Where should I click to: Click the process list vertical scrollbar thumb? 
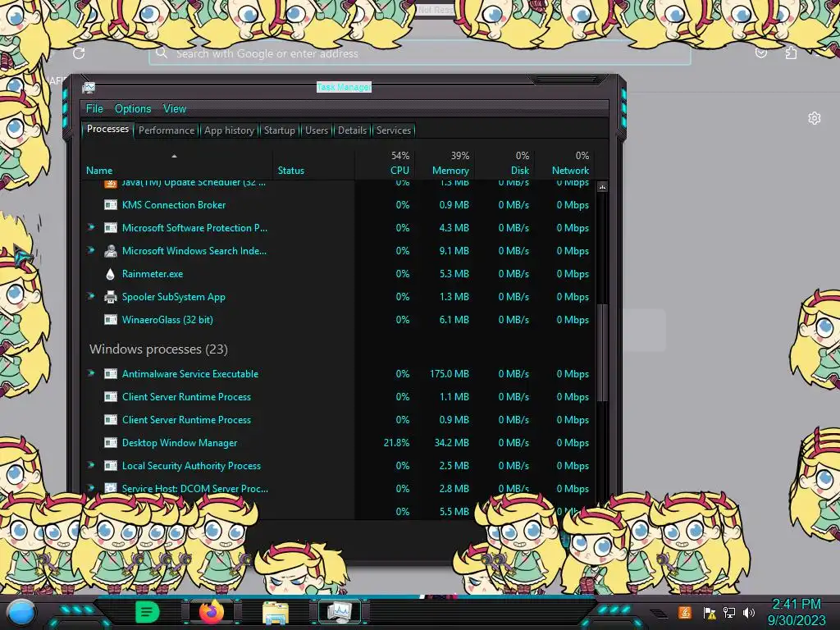(x=602, y=352)
